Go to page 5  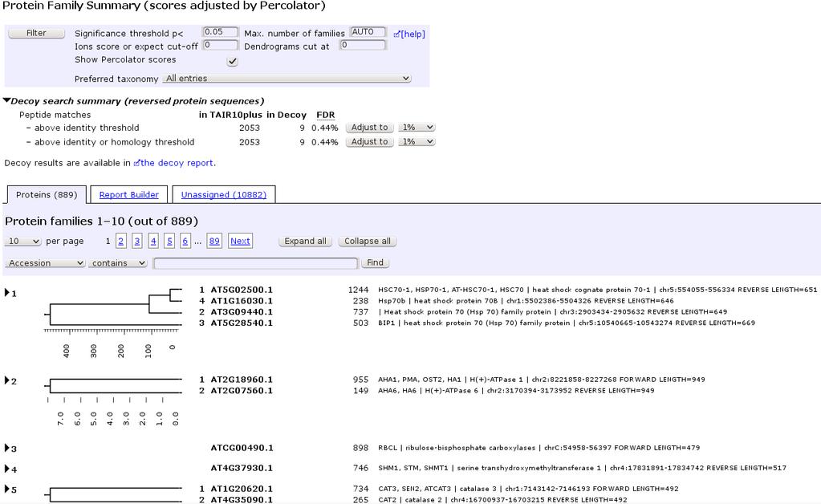[169, 241]
